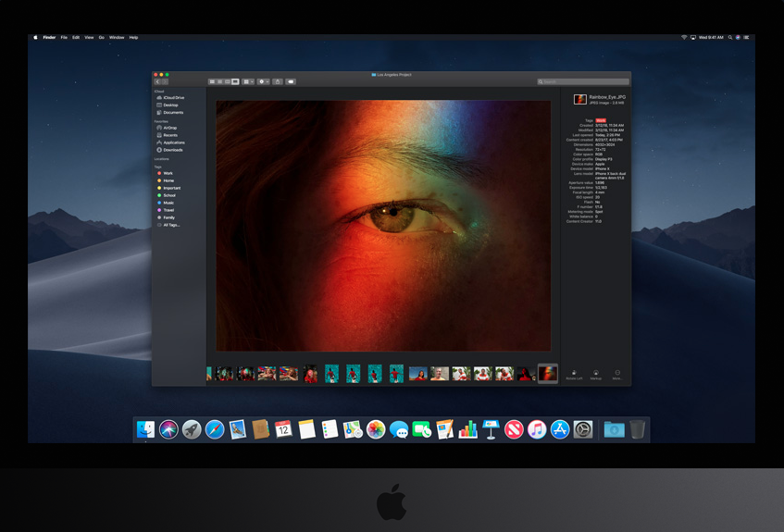The width and height of the screenshot is (784, 532).
Task: Go back with the back arrow
Action: coord(158,81)
